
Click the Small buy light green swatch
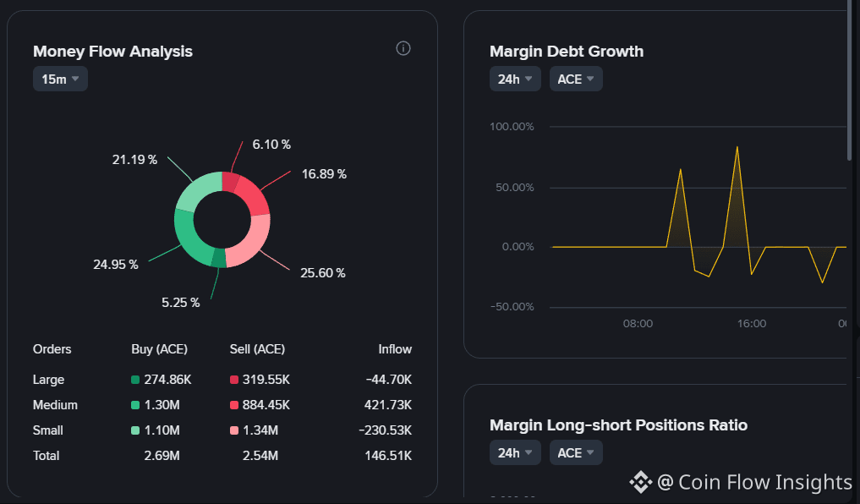[x=135, y=430]
